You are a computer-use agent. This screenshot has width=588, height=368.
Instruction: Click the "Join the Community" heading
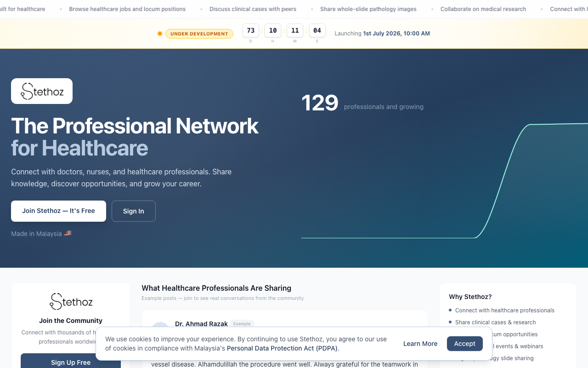pos(71,321)
